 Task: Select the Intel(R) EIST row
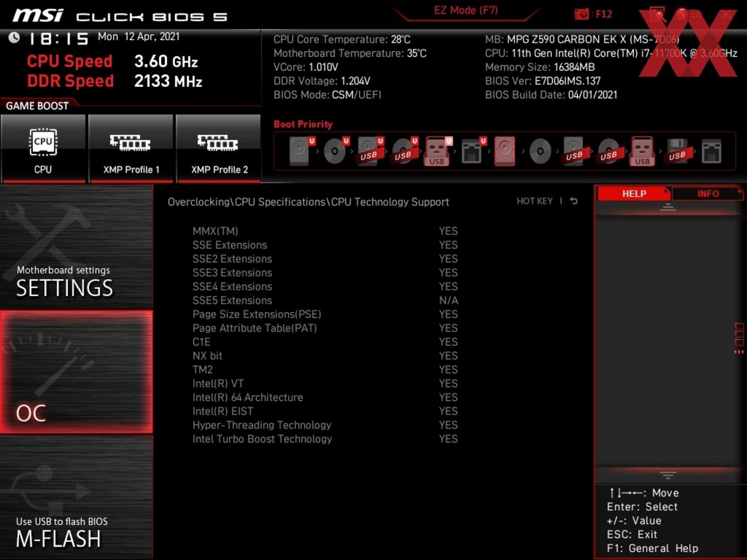coord(325,411)
